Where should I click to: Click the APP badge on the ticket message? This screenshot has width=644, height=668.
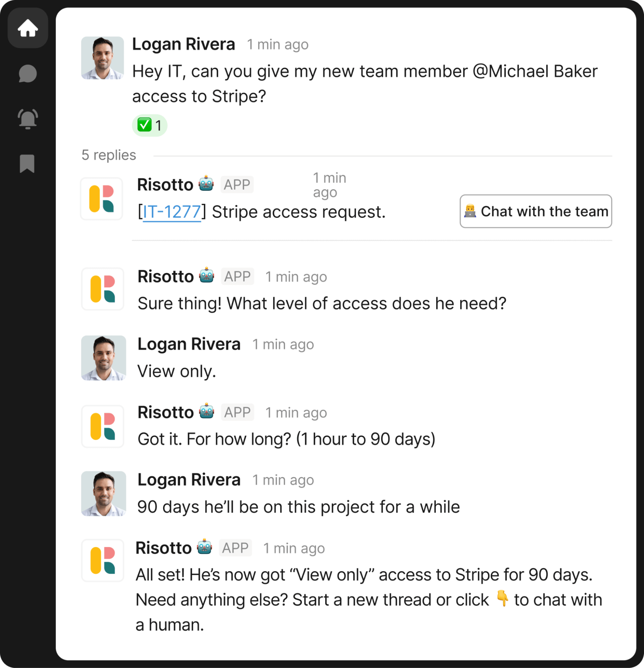237,184
